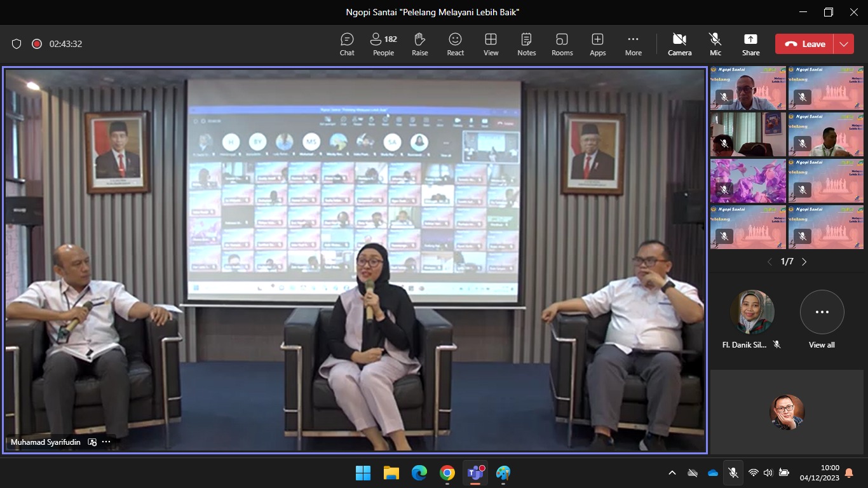
Task: Toggle the taskbar microphone mute icon
Action: pos(733,473)
